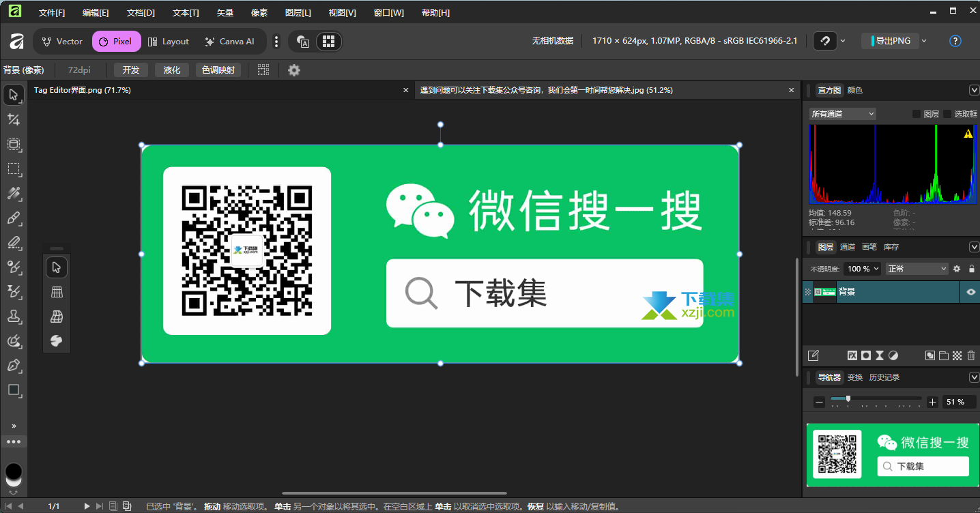Open the 图层[L] menu
Viewport: 980px width, 513px height.
pyautogui.click(x=298, y=13)
